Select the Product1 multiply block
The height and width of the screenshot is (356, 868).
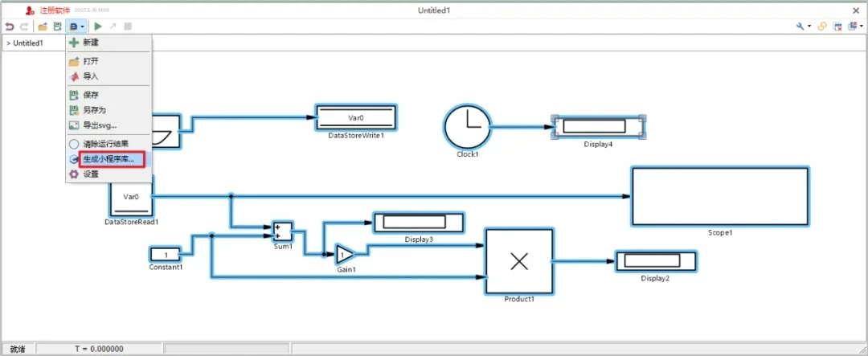(519, 261)
